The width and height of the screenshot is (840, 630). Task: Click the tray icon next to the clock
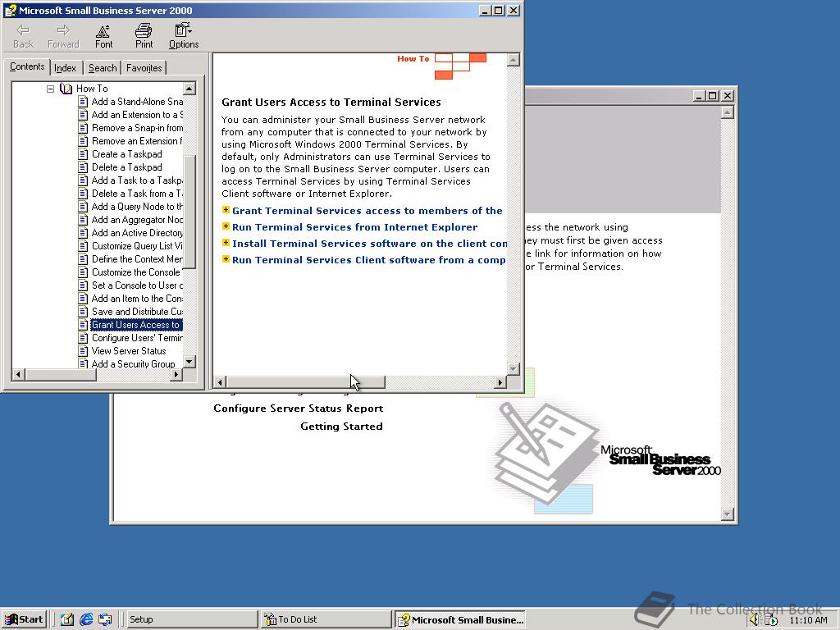click(x=771, y=620)
